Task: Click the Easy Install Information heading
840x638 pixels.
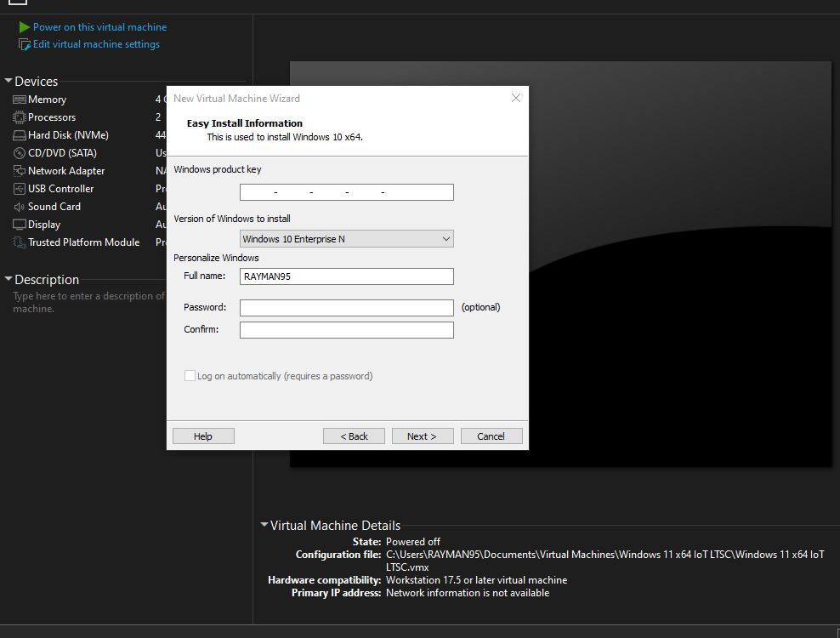Action: (245, 123)
